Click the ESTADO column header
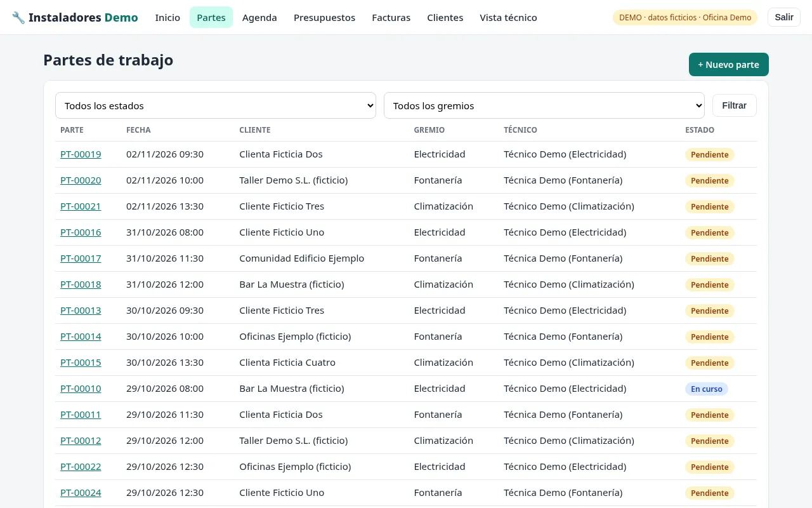 700,130
